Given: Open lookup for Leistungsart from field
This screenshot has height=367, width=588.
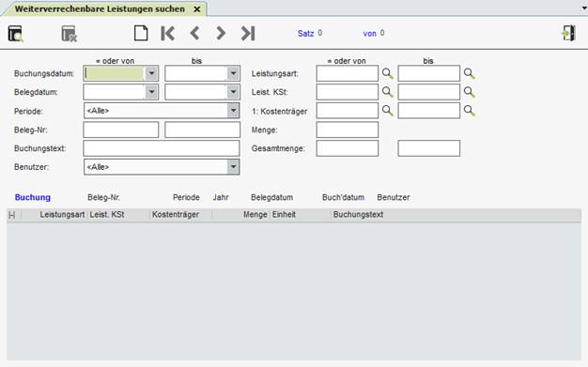Looking at the screenshot, I should click(387, 73).
